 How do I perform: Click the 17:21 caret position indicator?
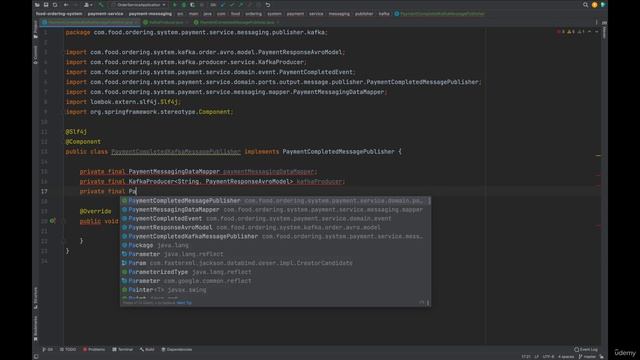(x=526, y=357)
